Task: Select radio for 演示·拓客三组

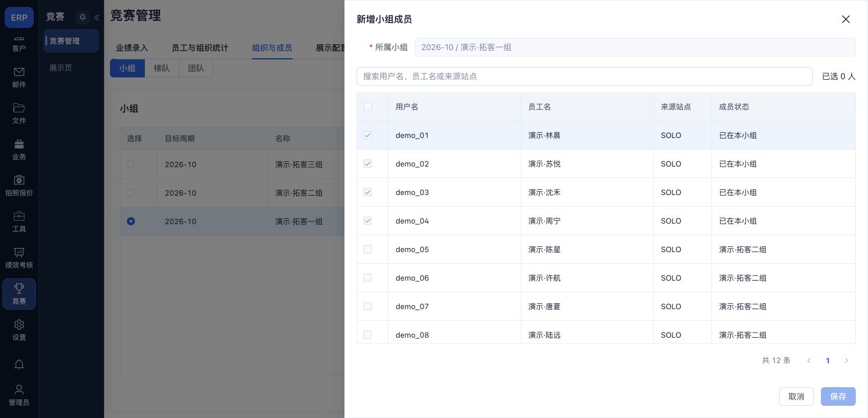Action: [131, 164]
